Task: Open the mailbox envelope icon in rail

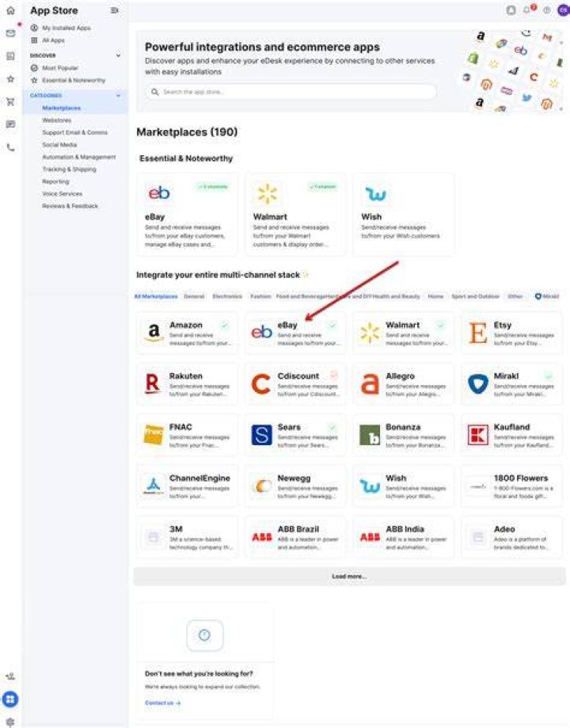Action: coord(10,33)
